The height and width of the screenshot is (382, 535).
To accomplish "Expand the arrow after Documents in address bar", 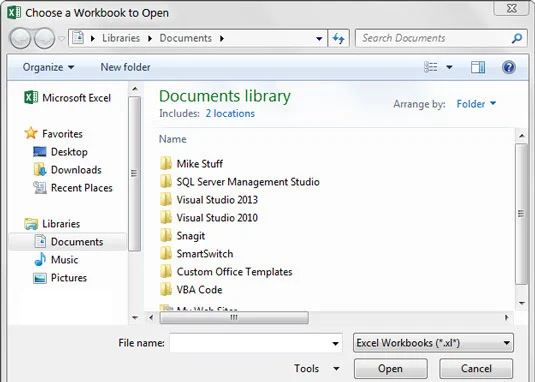I will [222, 39].
